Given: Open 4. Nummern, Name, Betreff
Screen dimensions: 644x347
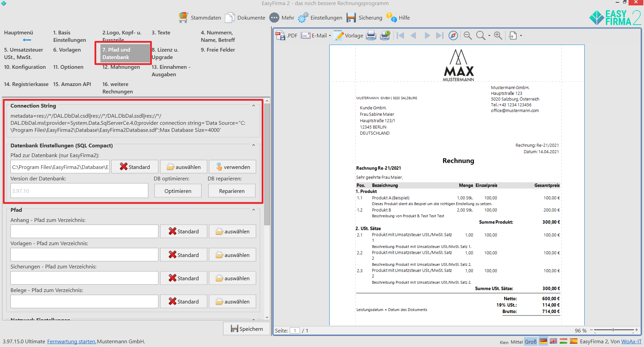Looking at the screenshot, I should 218,36.
